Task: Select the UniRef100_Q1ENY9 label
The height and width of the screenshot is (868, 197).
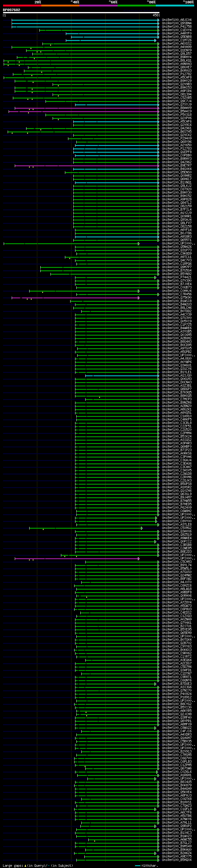Action: 177,50
